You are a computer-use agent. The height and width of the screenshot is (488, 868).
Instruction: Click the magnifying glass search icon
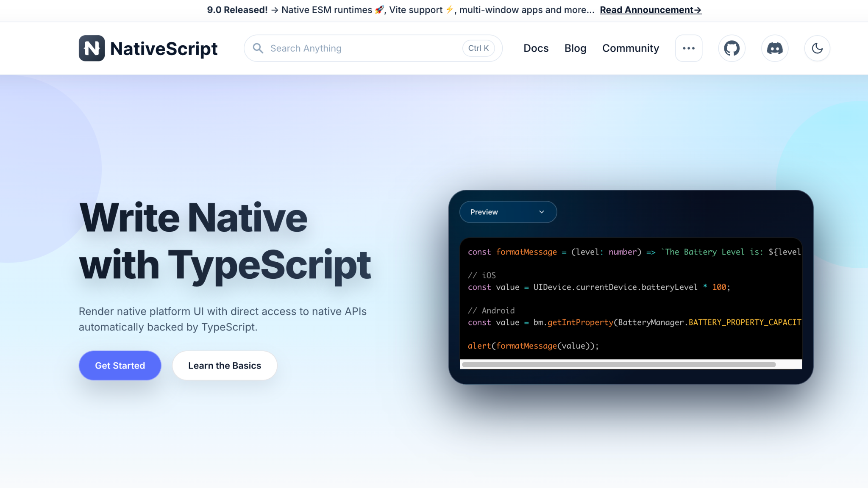point(258,48)
